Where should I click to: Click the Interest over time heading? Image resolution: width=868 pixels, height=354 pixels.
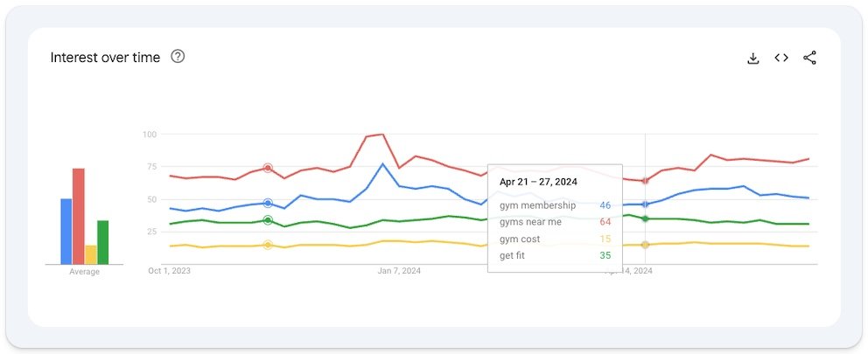pyautogui.click(x=105, y=57)
